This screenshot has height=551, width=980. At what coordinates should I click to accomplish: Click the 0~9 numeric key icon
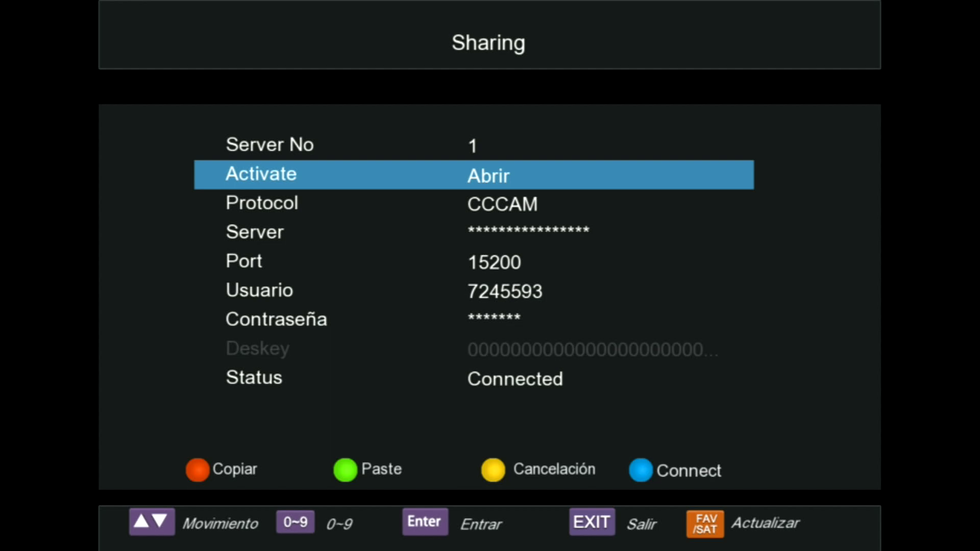(295, 522)
